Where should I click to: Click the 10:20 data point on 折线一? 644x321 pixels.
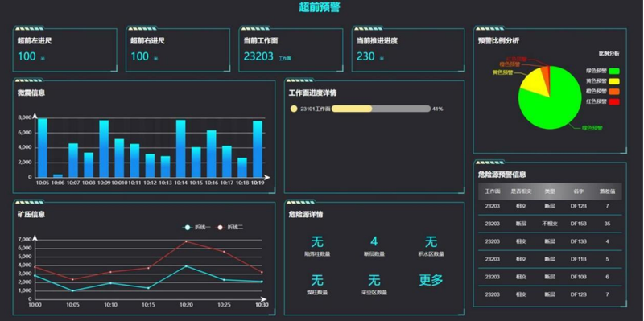(x=186, y=266)
